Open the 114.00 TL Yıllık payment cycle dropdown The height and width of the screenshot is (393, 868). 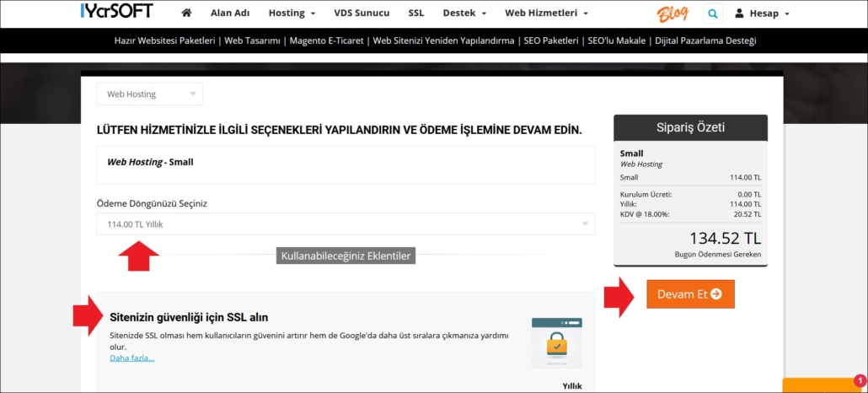click(x=346, y=224)
